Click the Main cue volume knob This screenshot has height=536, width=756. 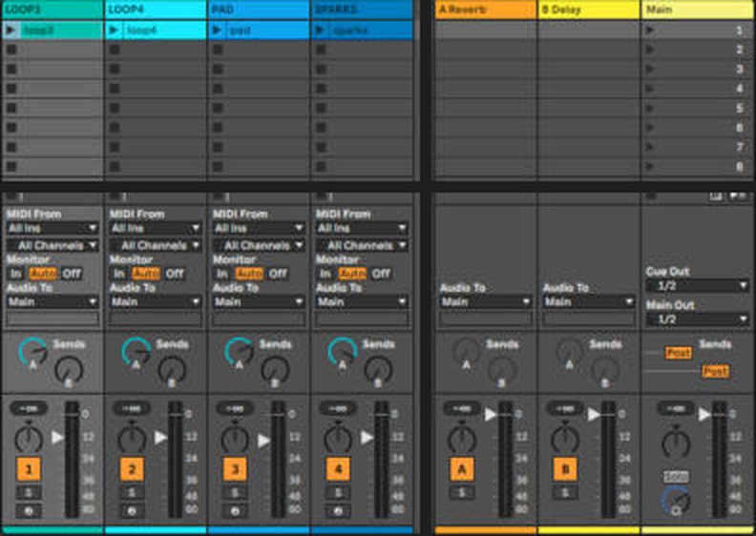(x=676, y=501)
